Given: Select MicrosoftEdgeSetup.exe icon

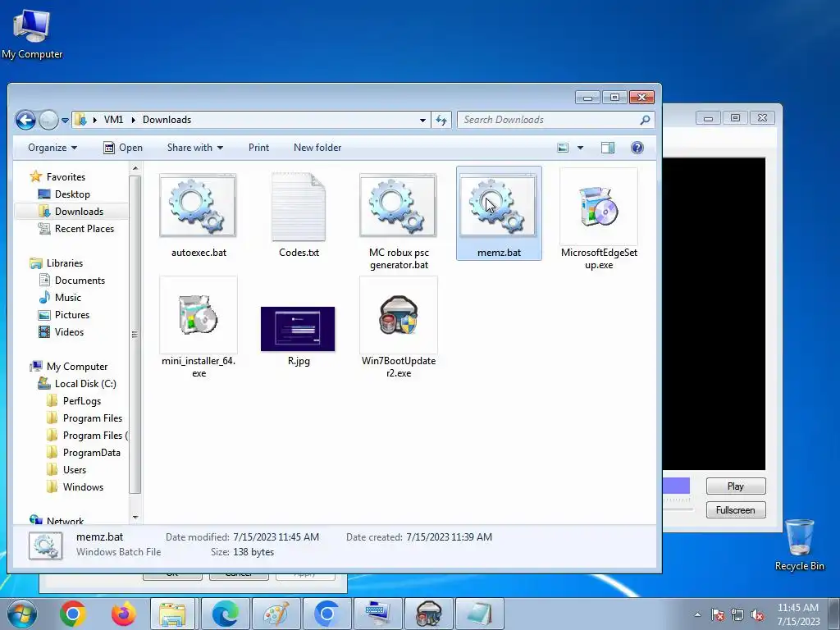Looking at the screenshot, I should [598, 206].
